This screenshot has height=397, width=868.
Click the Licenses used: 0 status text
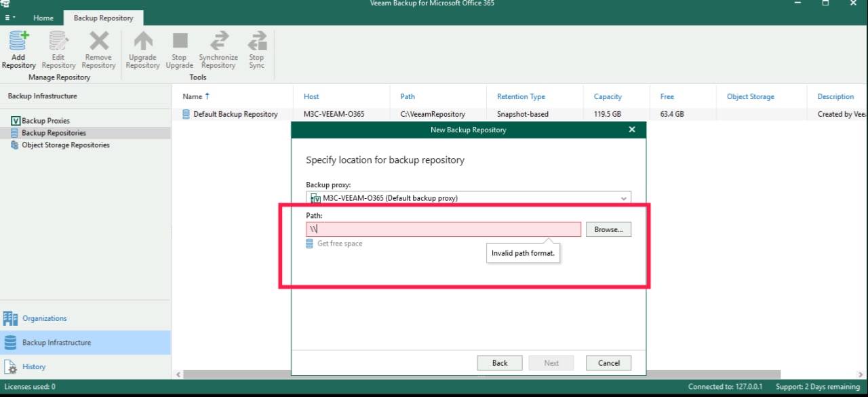click(30, 387)
